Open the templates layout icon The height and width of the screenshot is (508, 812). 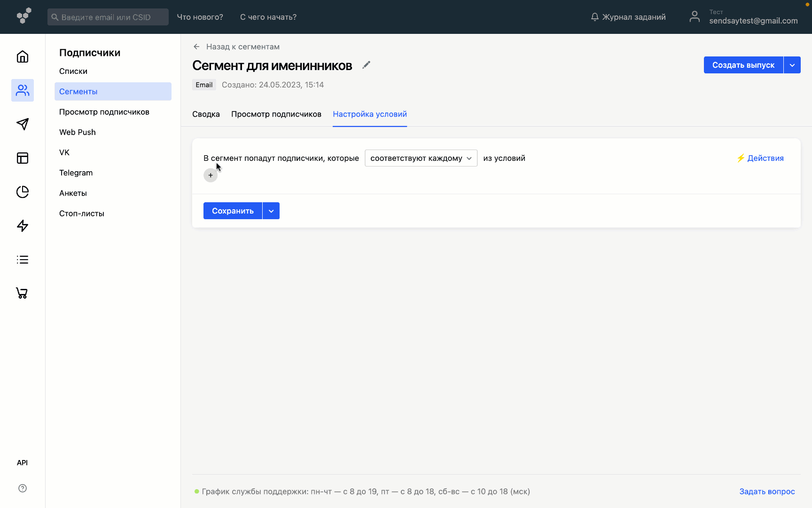pyautogui.click(x=23, y=158)
